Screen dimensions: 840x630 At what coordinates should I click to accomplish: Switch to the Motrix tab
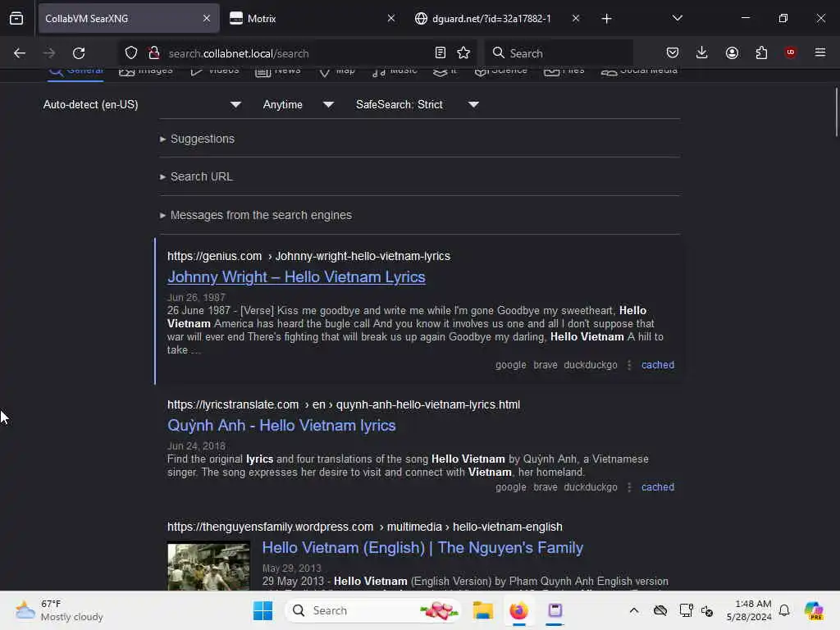click(313, 18)
